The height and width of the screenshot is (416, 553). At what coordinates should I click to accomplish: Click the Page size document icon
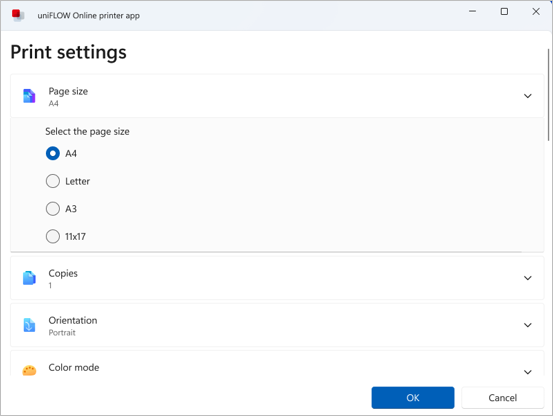(x=29, y=96)
